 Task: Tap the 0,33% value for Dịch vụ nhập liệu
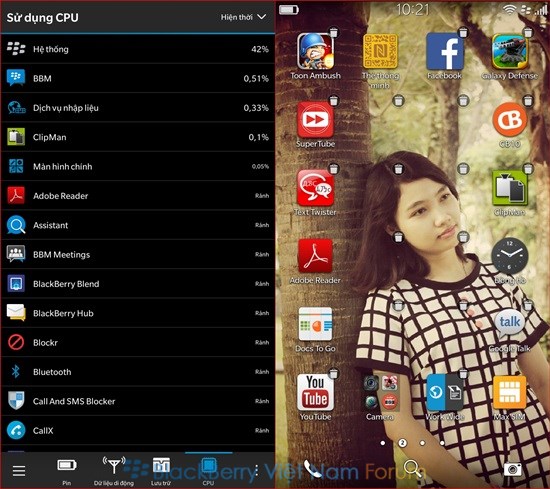pos(256,108)
